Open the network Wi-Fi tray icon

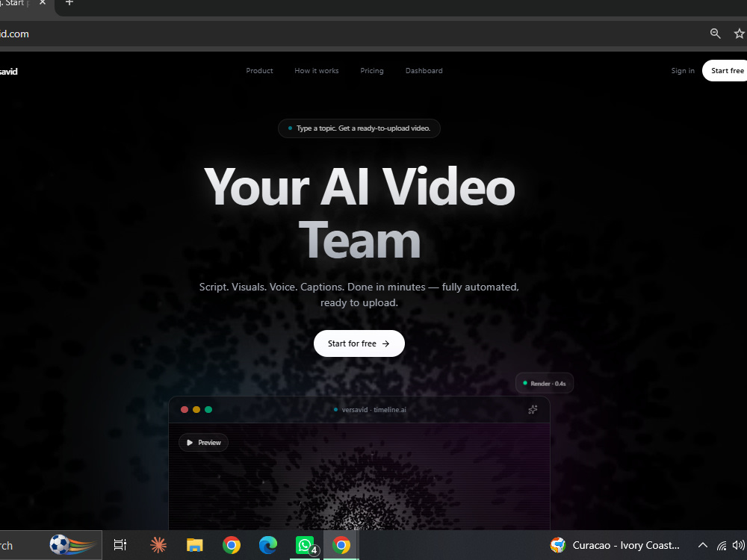(x=722, y=546)
